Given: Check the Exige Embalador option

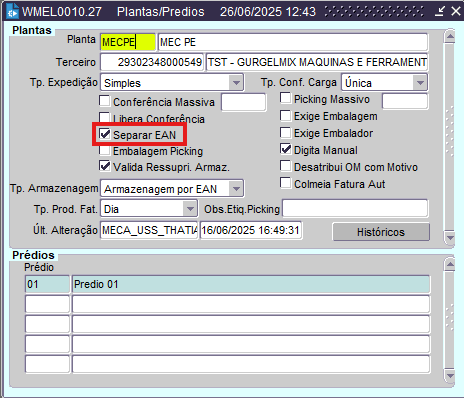Looking at the screenshot, I should pyautogui.click(x=285, y=132).
